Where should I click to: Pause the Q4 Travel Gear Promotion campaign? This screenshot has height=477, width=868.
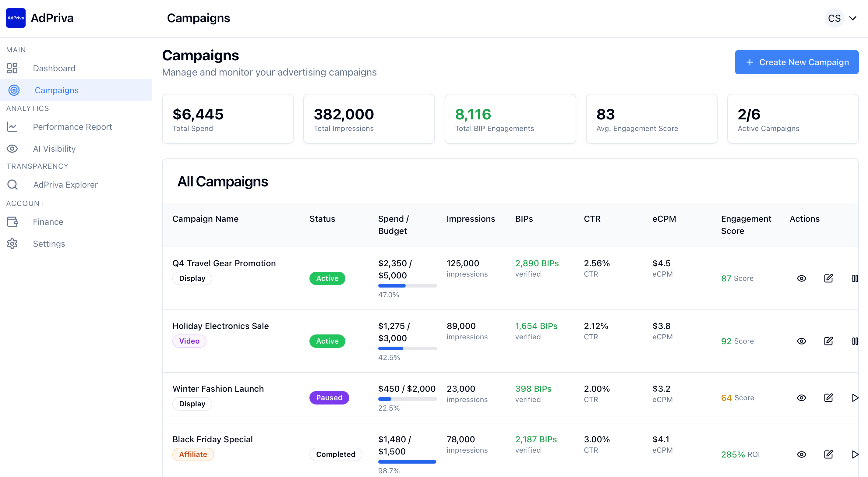click(855, 278)
